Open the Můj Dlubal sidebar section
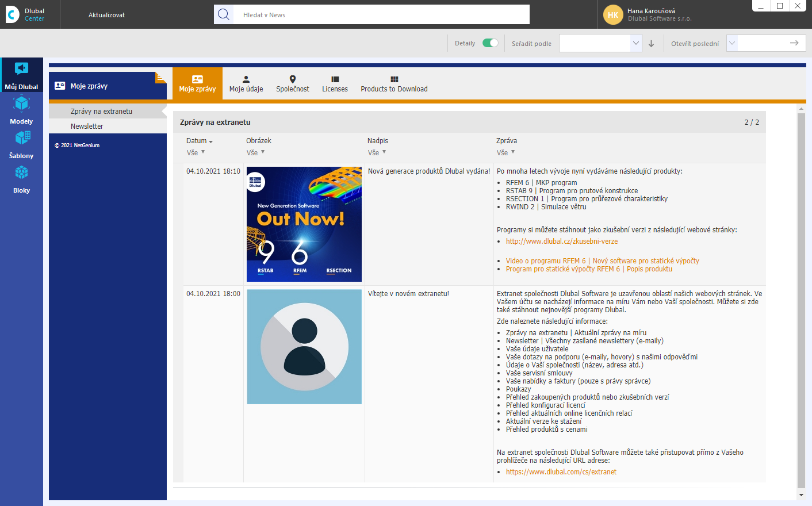Image resolution: width=812 pixels, height=506 pixels. [x=21, y=75]
